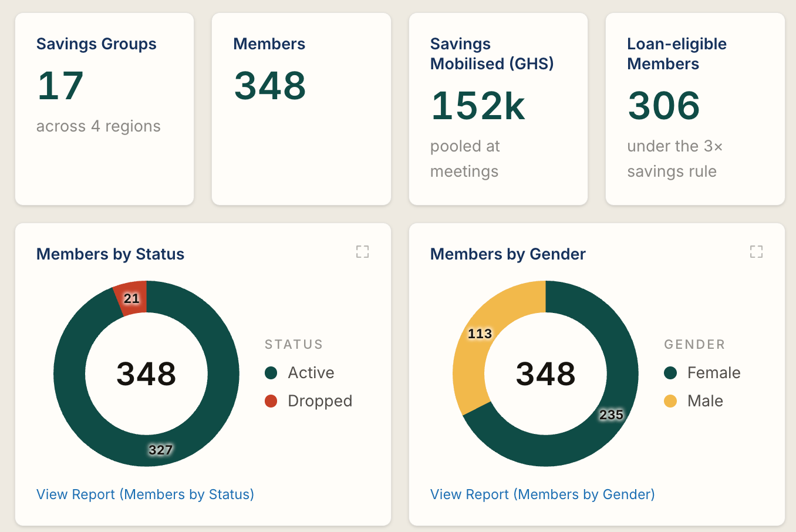This screenshot has width=796, height=532.
Task: Open View Report (Members by Gender) link
Action: click(542, 494)
